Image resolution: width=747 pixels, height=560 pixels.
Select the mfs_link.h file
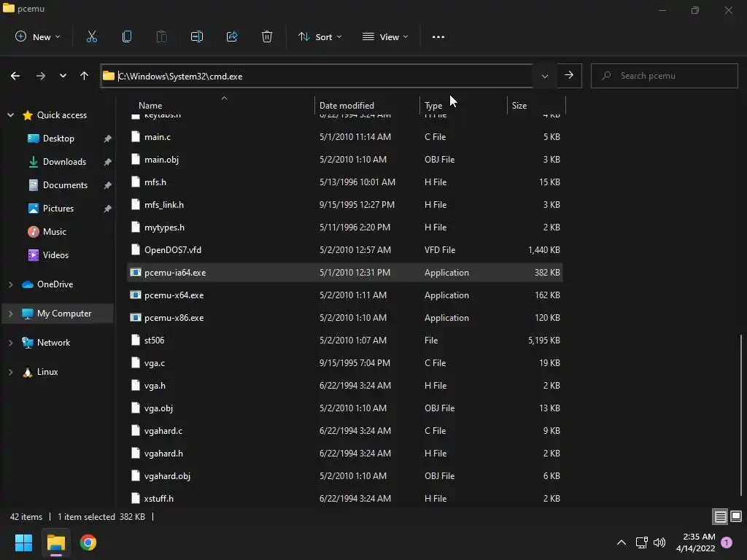(x=345, y=205)
